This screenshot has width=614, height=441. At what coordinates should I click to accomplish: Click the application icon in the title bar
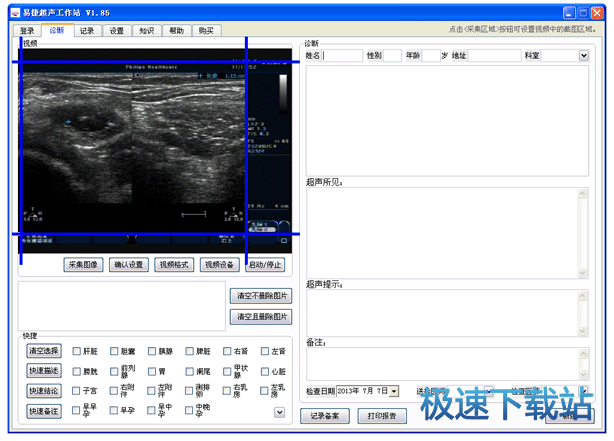[x=15, y=13]
